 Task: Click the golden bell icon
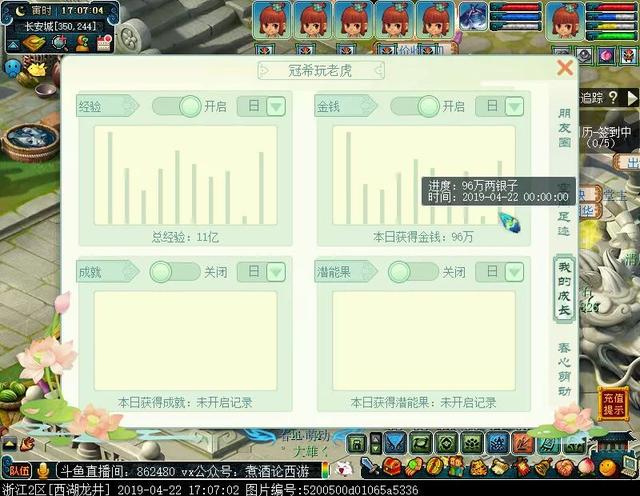click(x=543, y=467)
